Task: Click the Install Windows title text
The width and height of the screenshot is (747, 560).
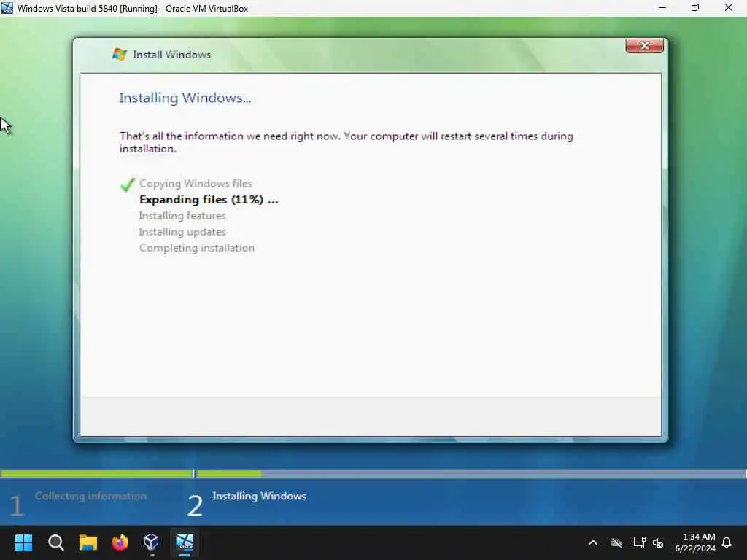Action: [171, 55]
